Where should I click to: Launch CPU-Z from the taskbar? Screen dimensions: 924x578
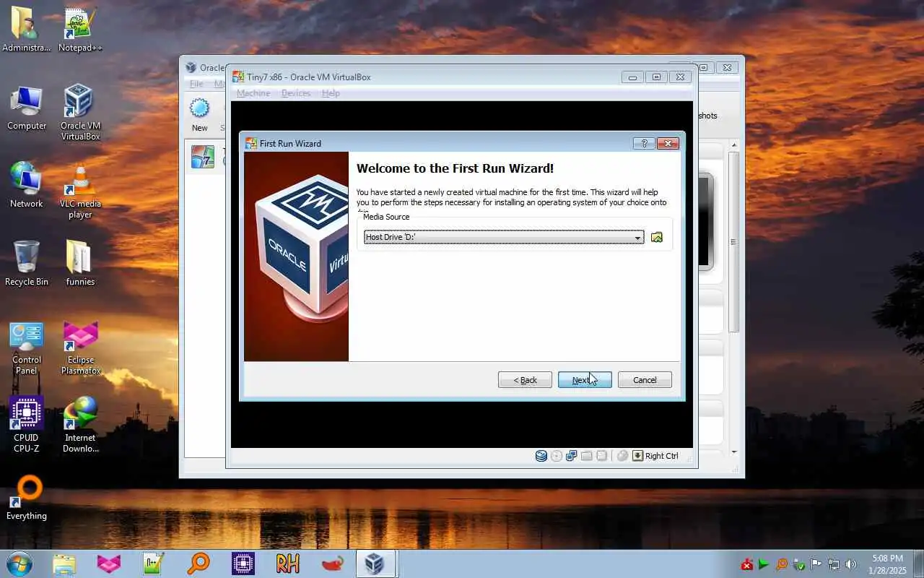tap(243, 564)
